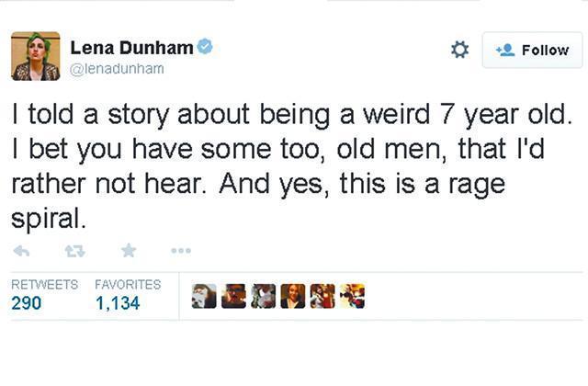Retweet using the retweet arrows icon
The height and width of the screenshot is (386, 588).
[x=74, y=251]
